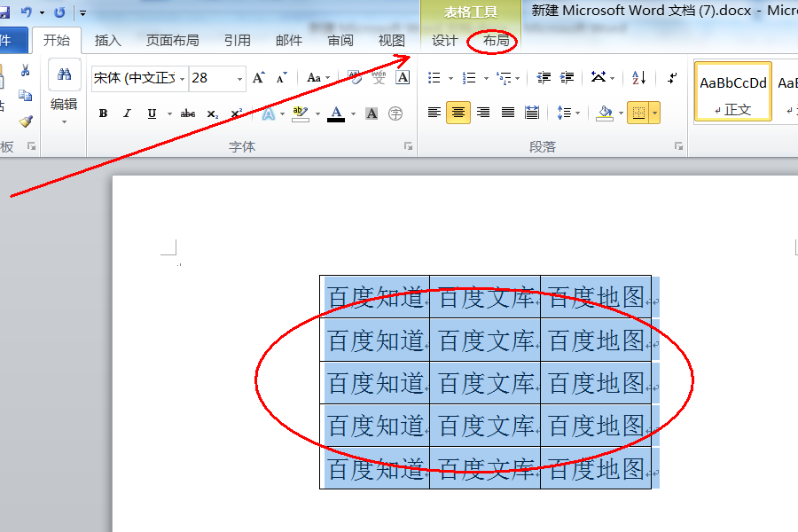Click the Increase Indent icon
Viewport: 798px width, 532px height.
(567, 77)
